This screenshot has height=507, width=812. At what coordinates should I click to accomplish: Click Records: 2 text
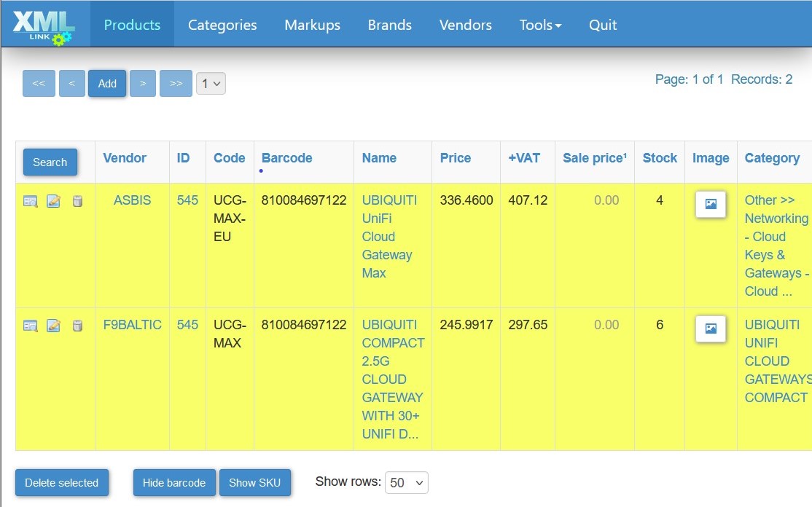tap(761, 79)
